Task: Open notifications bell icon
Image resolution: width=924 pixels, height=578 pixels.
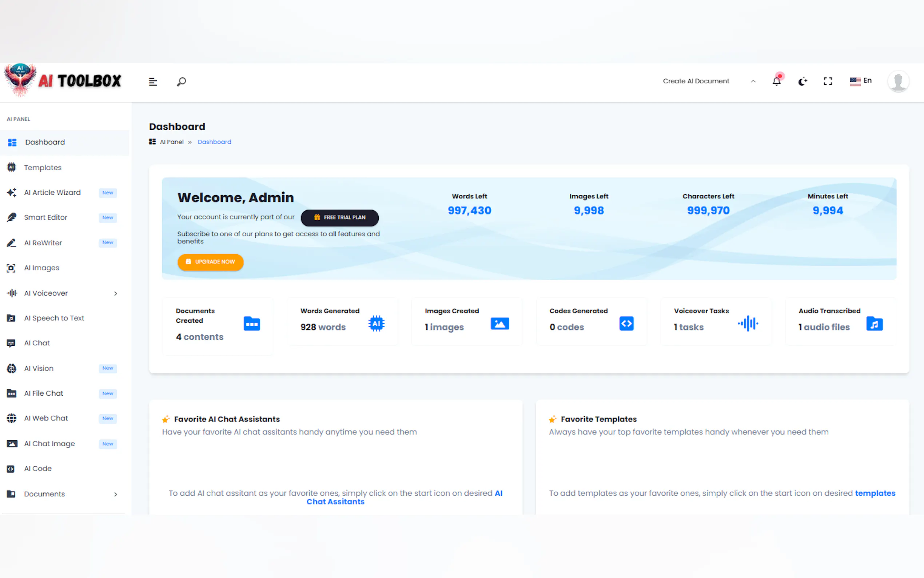Action: click(x=777, y=81)
